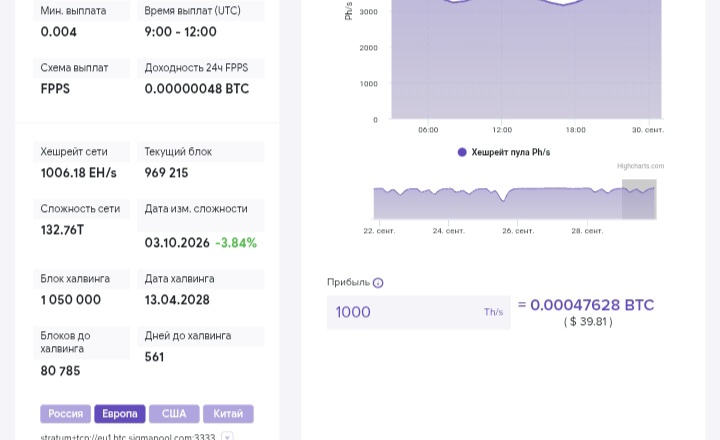This screenshot has height=440, width=720.
Task: Click the 22. сент. mark on the navigator
Action: click(379, 231)
